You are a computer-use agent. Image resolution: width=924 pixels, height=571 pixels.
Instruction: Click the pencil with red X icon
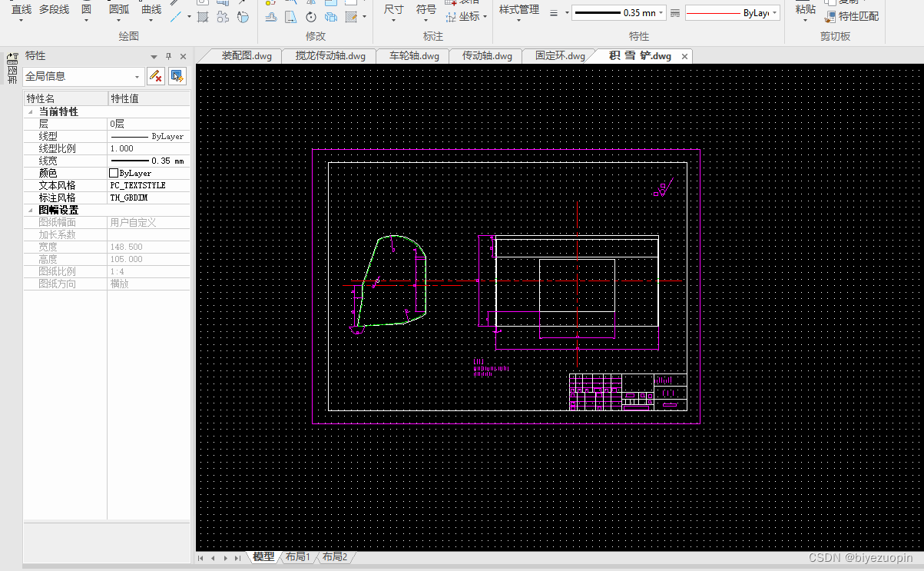[155, 76]
